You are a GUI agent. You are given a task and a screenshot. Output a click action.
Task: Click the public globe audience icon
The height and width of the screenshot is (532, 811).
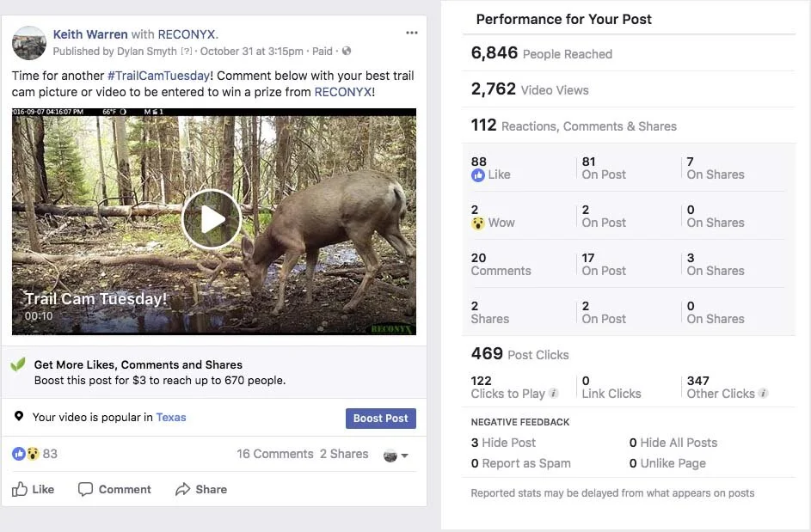(347, 51)
